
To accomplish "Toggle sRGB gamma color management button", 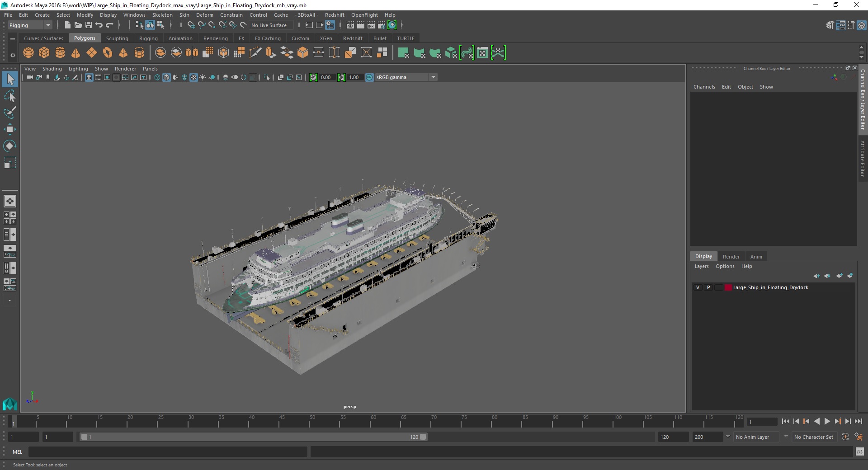I will click(369, 77).
